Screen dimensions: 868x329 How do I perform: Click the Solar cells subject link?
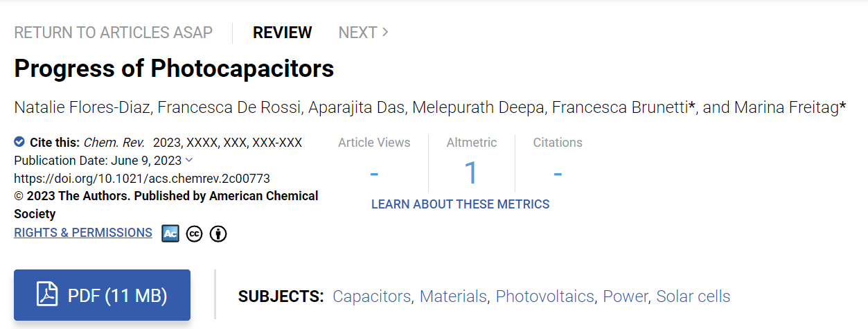[693, 296]
